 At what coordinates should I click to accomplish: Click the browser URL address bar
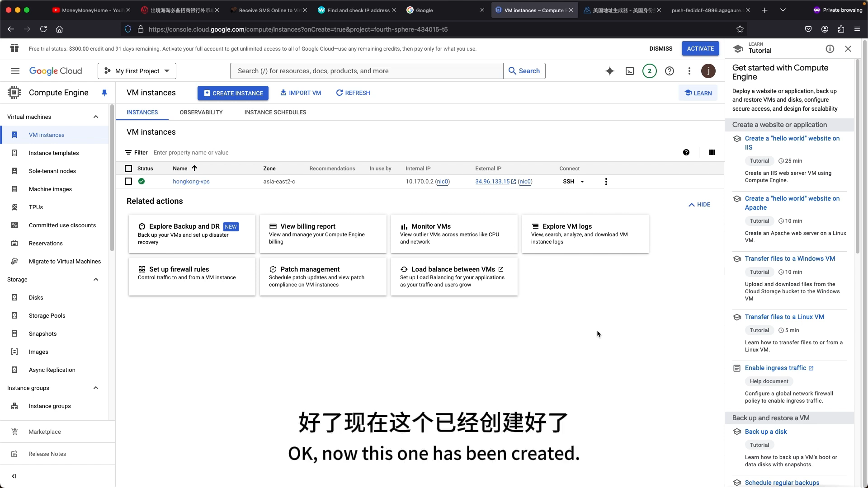pos(434,29)
